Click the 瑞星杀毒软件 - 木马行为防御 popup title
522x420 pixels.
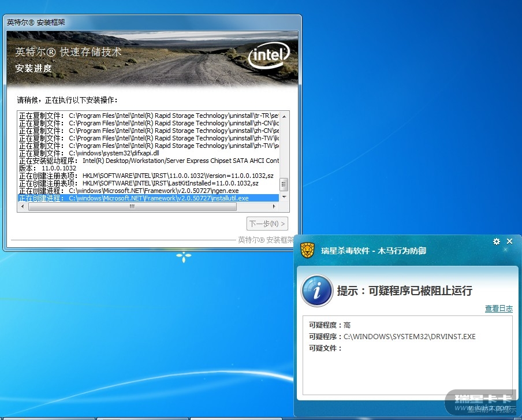coord(374,251)
